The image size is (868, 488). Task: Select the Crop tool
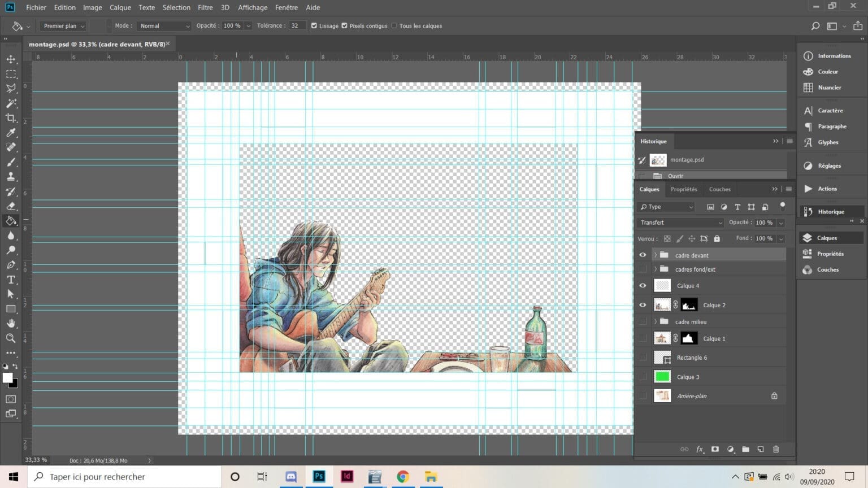pyautogui.click(x=11, y=118)
